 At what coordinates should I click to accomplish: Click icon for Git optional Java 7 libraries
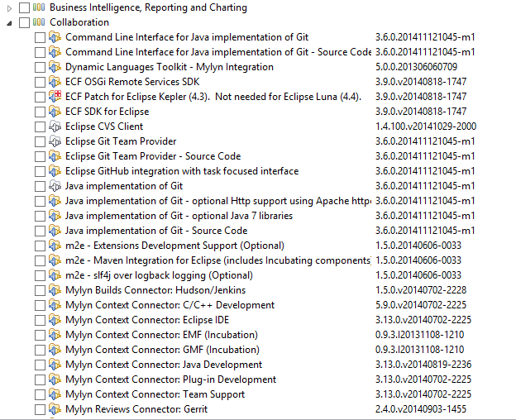[55, 216]
